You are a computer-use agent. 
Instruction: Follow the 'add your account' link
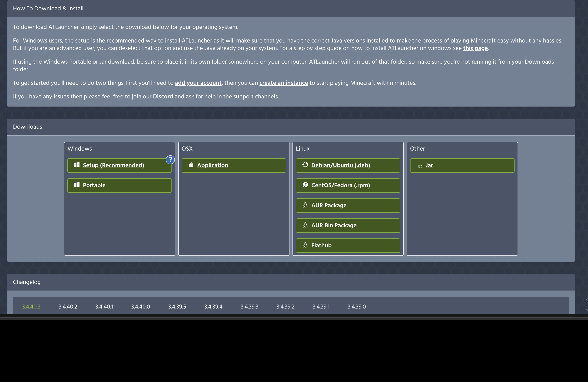pos(198,83)
